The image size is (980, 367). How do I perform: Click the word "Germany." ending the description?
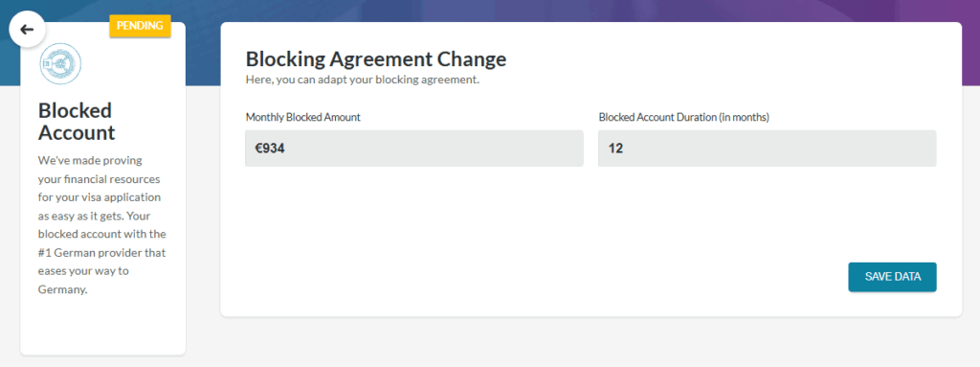click(62, 290)
